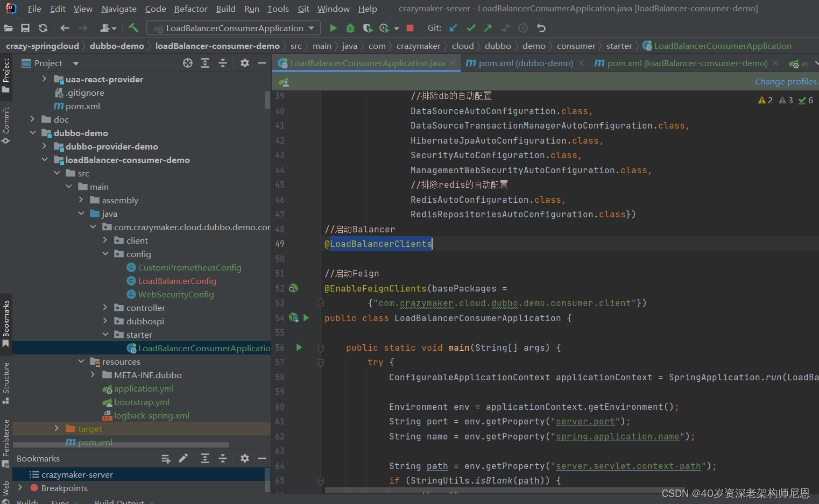This screenshot has height=504, width=819.
Task: Click the crazy-springcloud breadcrumb
Action: [x=43, y=46]
